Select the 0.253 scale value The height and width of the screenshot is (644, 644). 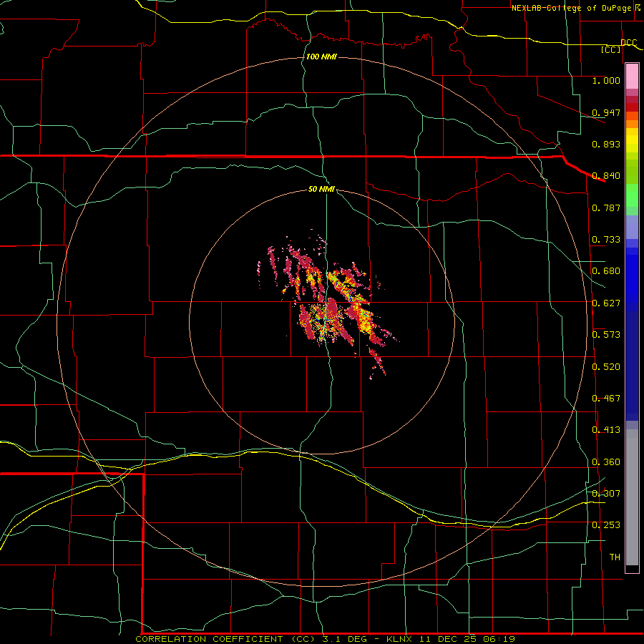pos(606,525)
